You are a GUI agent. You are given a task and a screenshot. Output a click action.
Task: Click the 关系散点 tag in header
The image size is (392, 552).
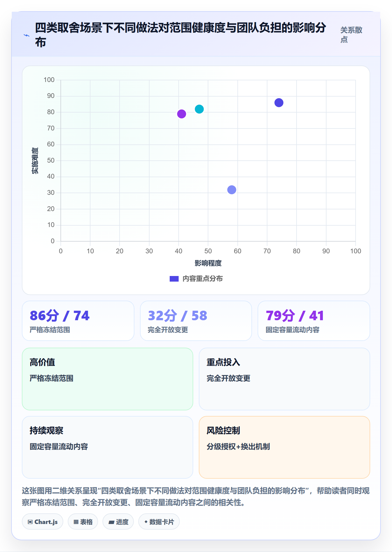coord(351,35)
